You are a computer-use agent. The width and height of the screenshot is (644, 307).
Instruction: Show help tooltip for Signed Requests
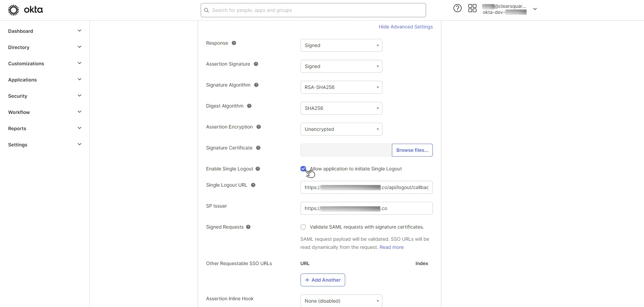click(x=248, y=227)
